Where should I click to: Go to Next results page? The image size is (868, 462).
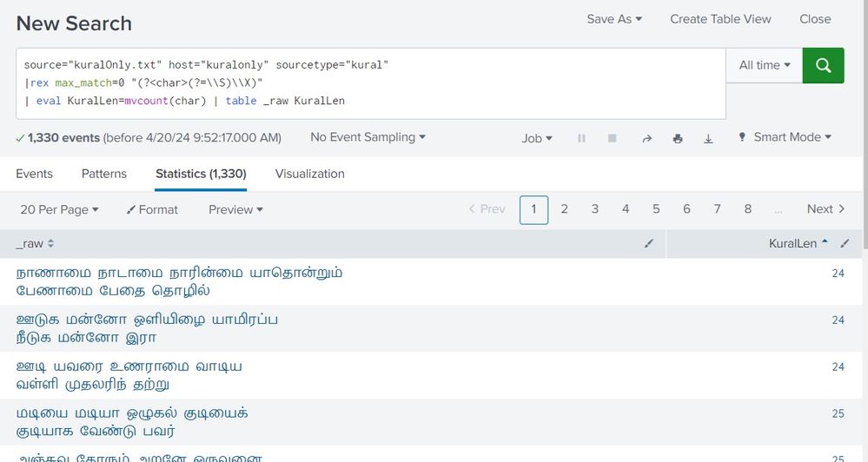coord(825,209)
